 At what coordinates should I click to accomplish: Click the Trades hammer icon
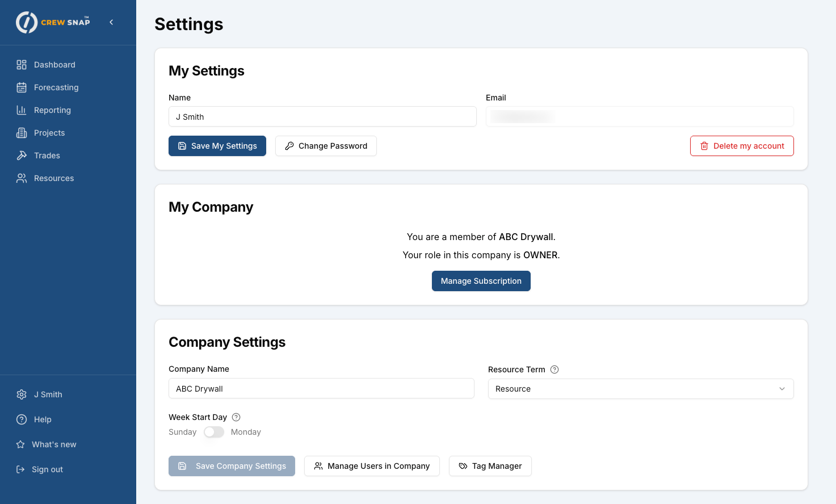click(x=22, y=156)
